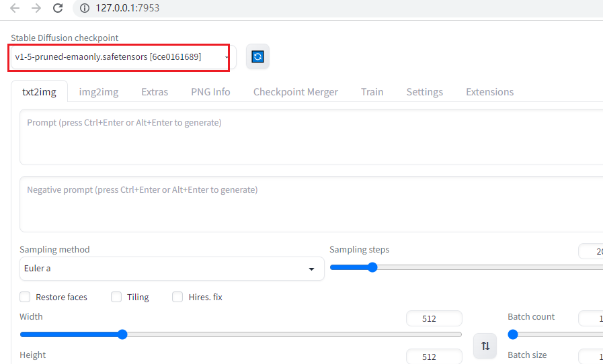Open the PNG Info tab
The image size is (603, 364).
click(x=210, y=92)
